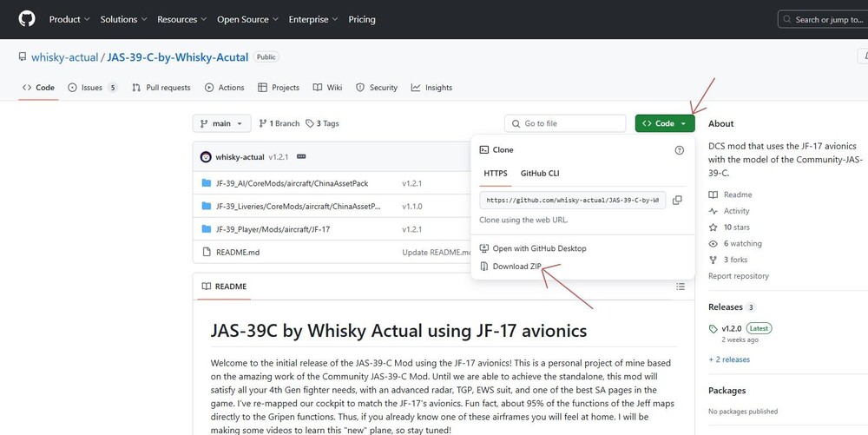Click the book icon next to Readme

pyautogui.click(x=713, y=194)
